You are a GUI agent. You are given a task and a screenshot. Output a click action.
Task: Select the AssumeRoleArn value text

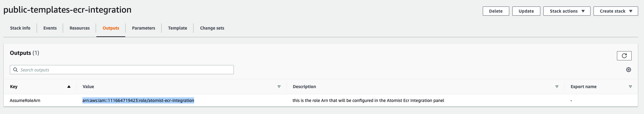click(x=138, y=100)
